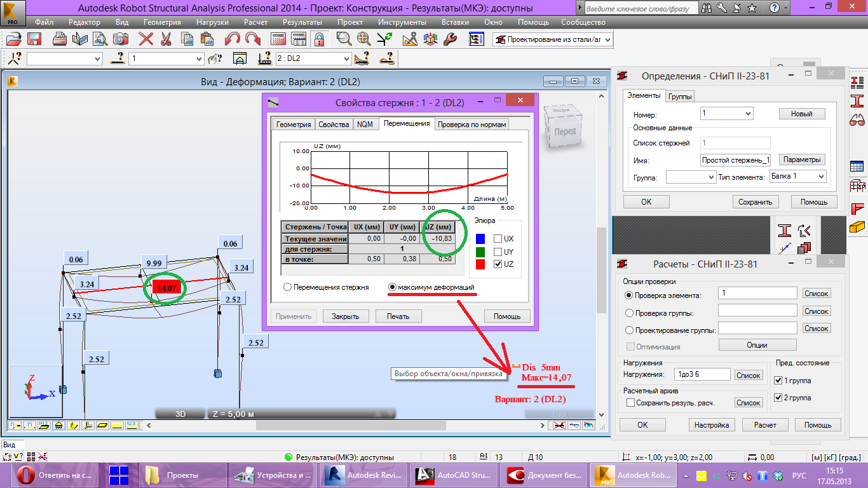The width and height of the screenshot is (868, 488).
Task: Click the red UZ color swatch
Action: [x=480, y=264]
